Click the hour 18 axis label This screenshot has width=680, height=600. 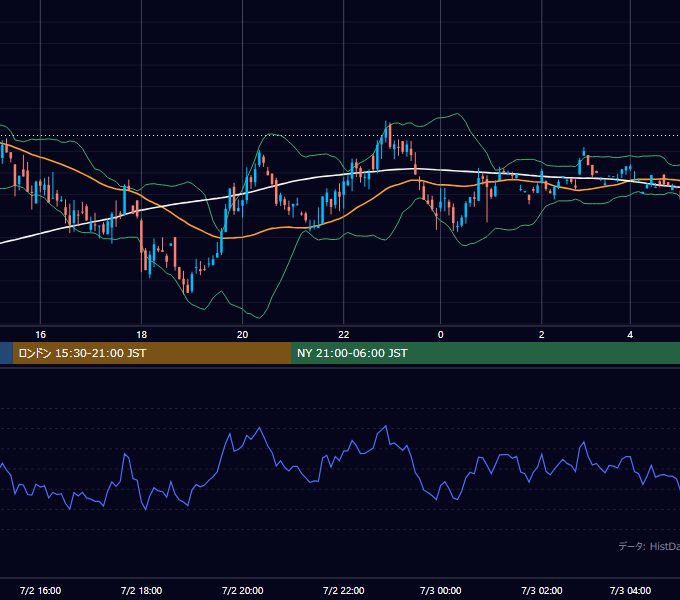(x=141, y=335)
